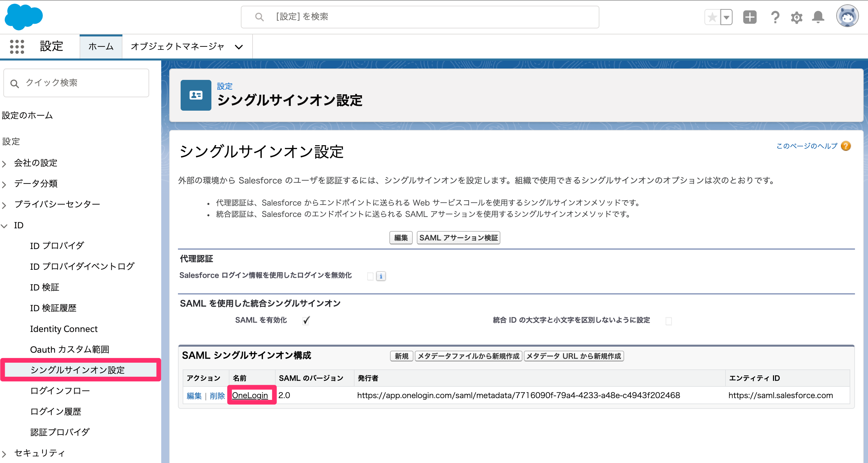Image resolution: width=868 pixels, height=463 pixels.
Task: Click the user avatar profile picture
Action: 847,16
